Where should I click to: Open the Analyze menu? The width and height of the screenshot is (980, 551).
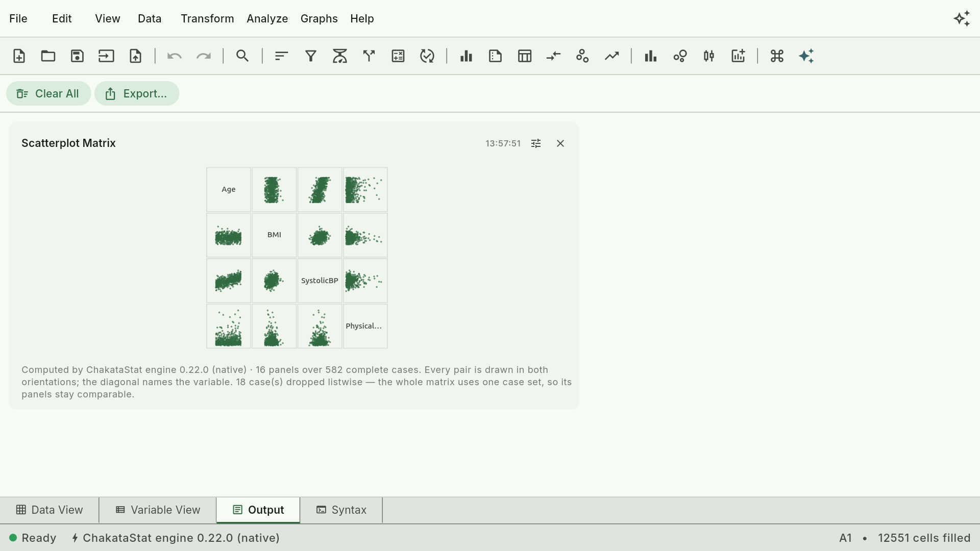click(267, 18)
